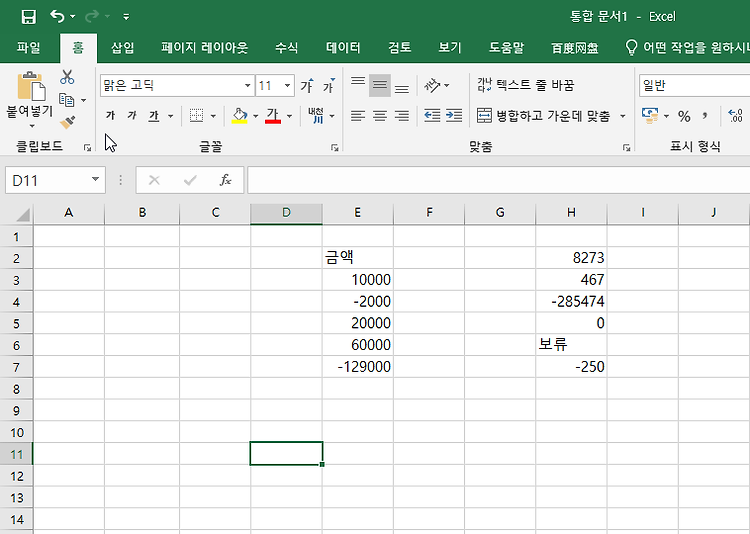
Task: Open the Undo history dropdown arrow
Action: (73, 17)
